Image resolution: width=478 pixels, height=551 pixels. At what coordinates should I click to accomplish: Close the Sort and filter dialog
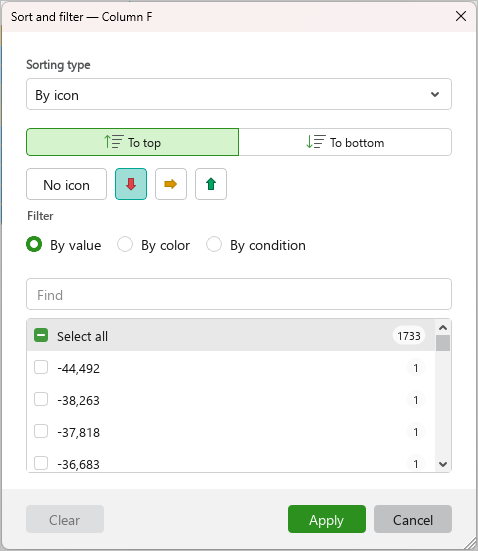click(461, 16)
